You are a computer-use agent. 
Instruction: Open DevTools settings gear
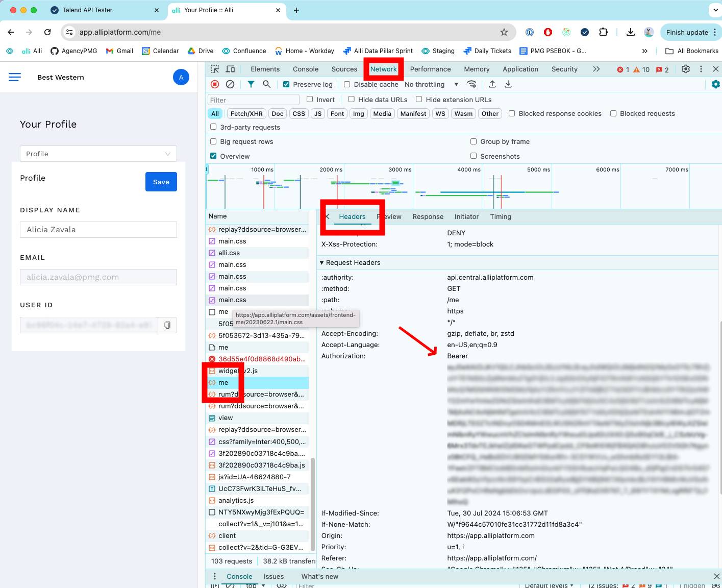[x=686, y=69]
